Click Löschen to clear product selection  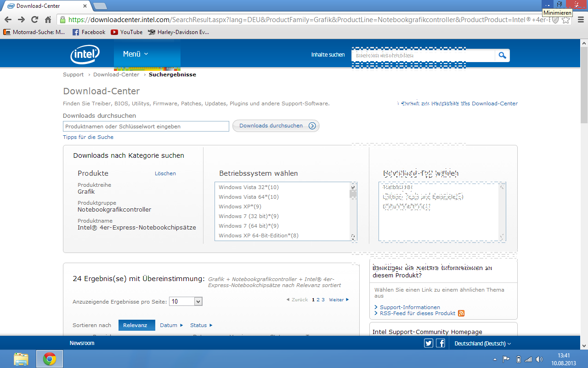coord(165,173)
